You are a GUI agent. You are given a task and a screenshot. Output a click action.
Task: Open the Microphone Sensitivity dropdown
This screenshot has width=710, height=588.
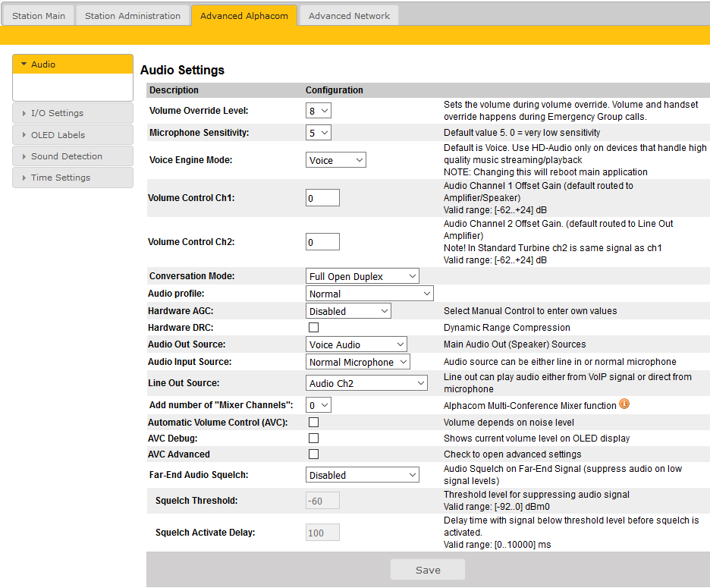pyautogui.click(x=319, y=133)
